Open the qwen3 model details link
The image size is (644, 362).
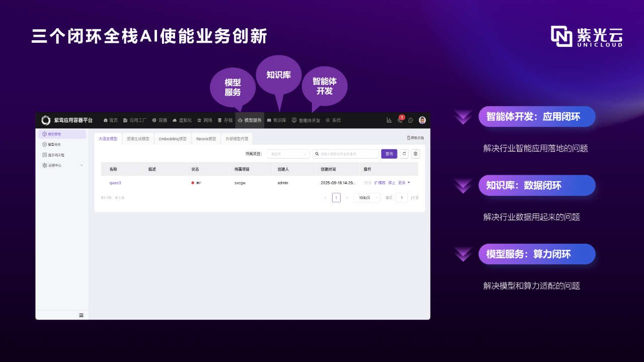115,183
